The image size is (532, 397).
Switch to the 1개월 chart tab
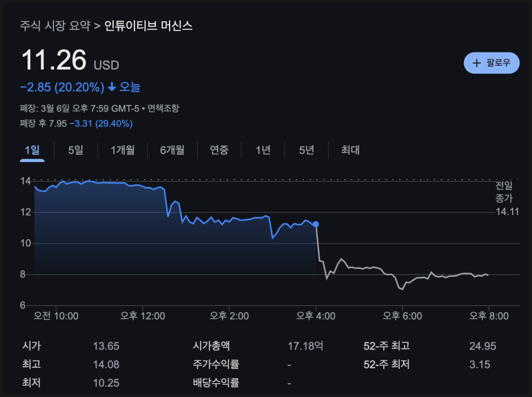coord(123,150)
